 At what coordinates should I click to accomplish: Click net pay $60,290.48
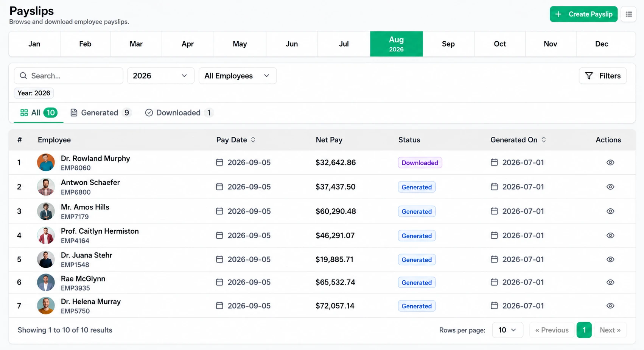click(336, 211)
